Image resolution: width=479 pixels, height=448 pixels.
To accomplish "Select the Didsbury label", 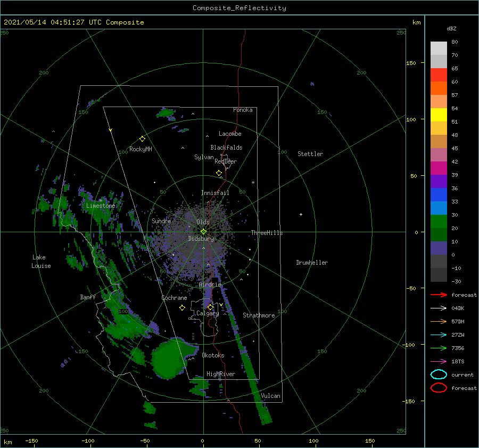I will click(x=201, y=239).
